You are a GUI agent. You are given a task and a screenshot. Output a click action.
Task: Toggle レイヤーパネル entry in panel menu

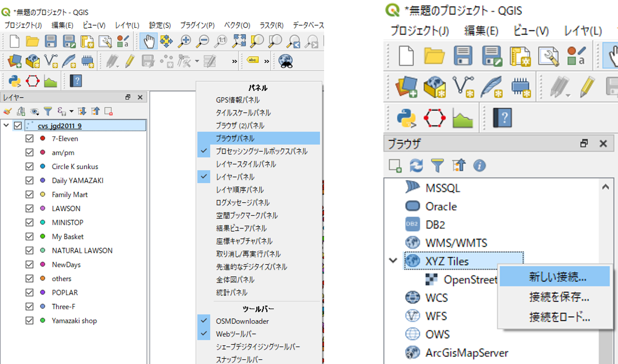pos(259,177)
